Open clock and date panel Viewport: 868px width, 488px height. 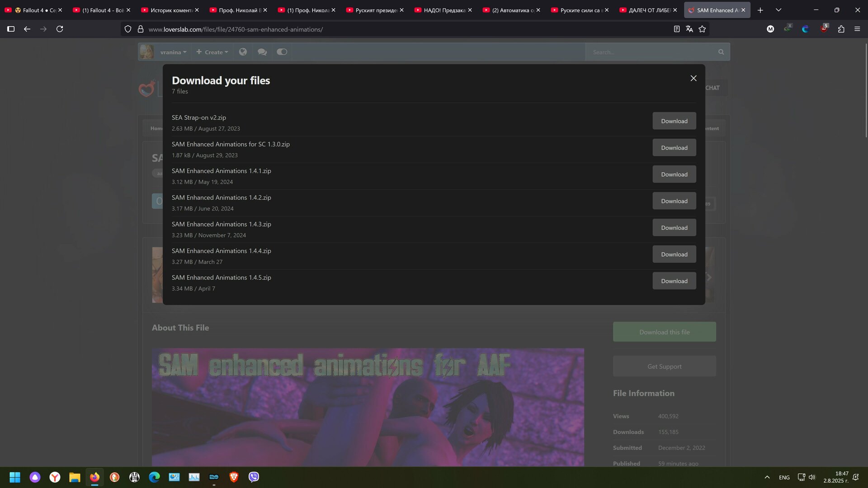click(836, 477)
